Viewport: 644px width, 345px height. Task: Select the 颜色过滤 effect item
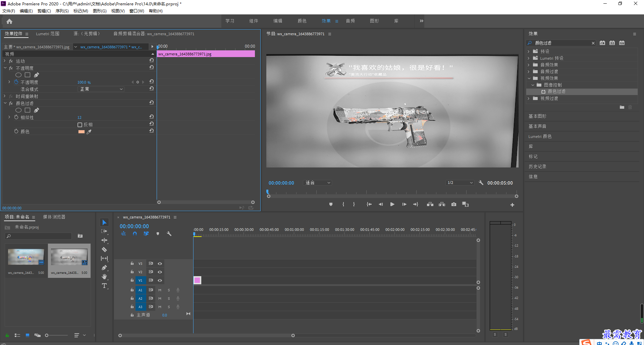pos(556,91)
